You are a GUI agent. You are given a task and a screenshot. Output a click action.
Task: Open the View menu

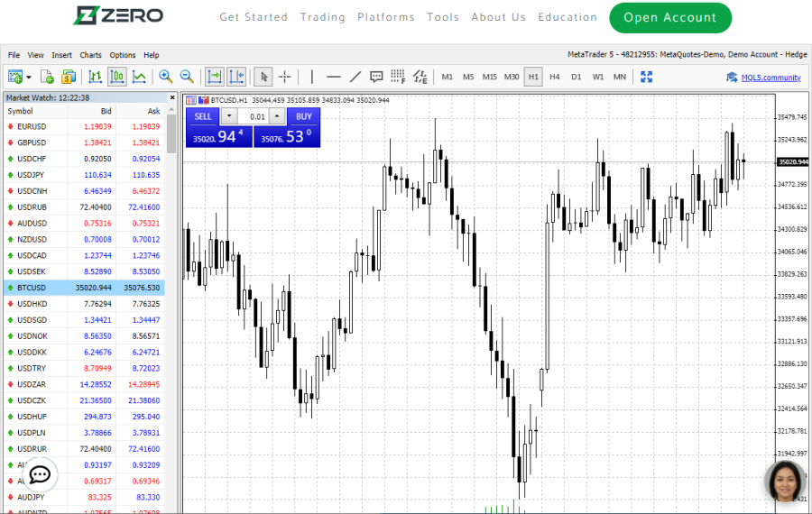(36, 55)
